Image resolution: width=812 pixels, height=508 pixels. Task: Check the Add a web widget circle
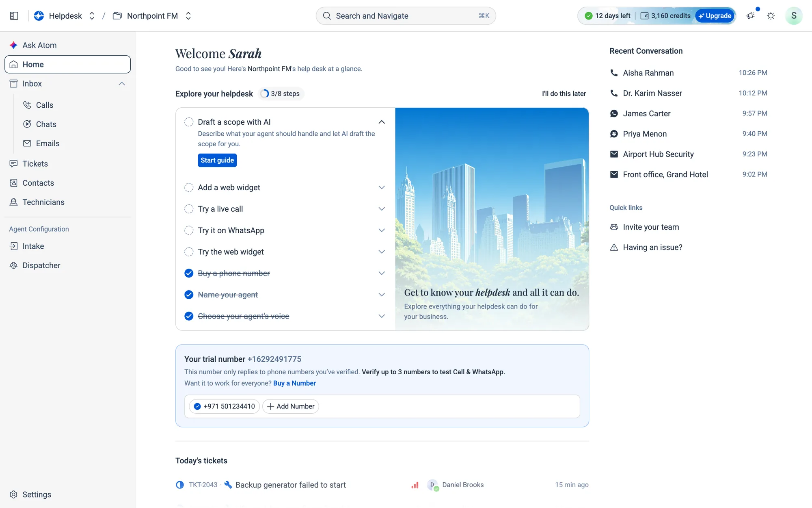189,187
